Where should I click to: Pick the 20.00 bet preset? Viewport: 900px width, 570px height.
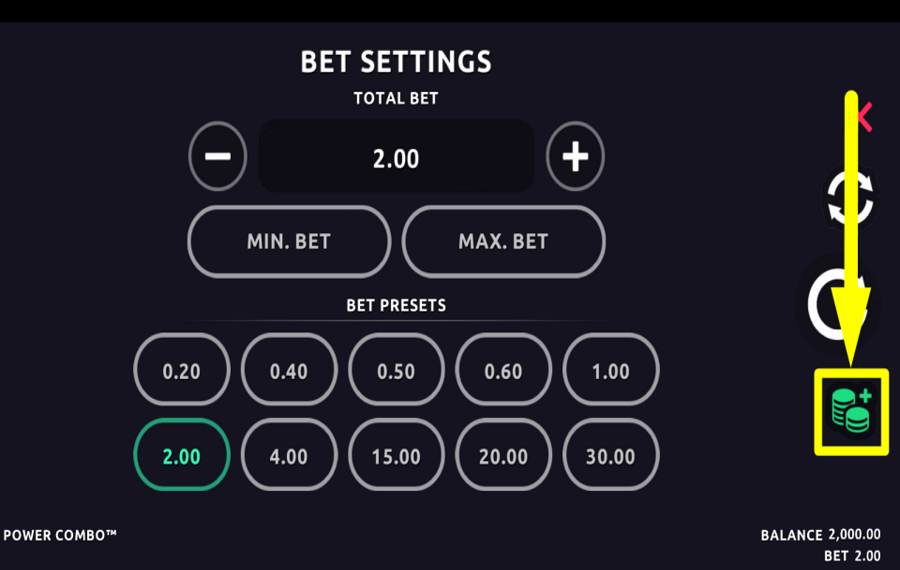[503, 456]
